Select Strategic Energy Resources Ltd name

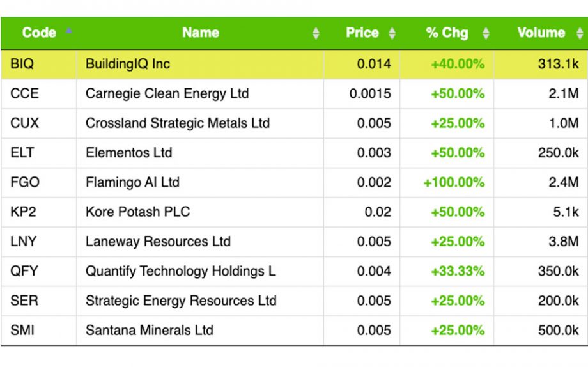coord(181,301)
